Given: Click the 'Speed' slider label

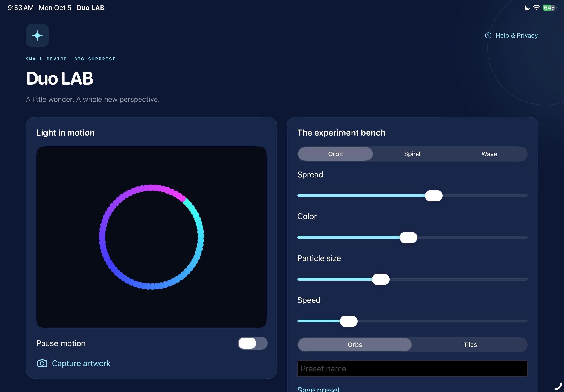Looking at the screenshot, I should pyautogui.click(x=309, y=300).
